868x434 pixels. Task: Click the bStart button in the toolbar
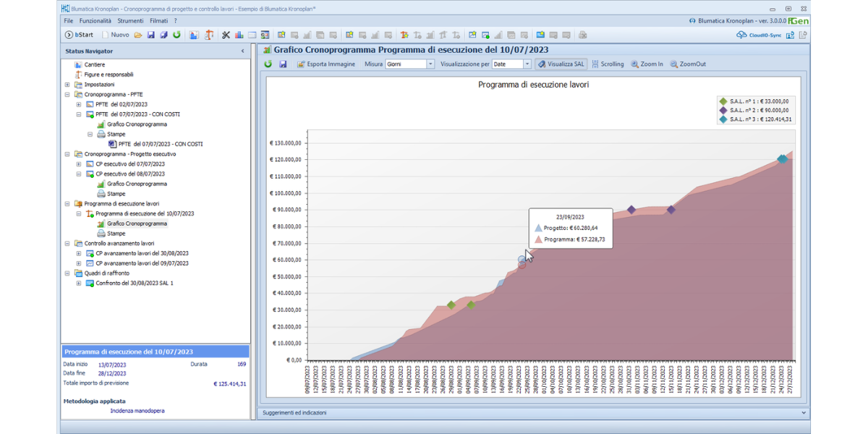[80, 35]
